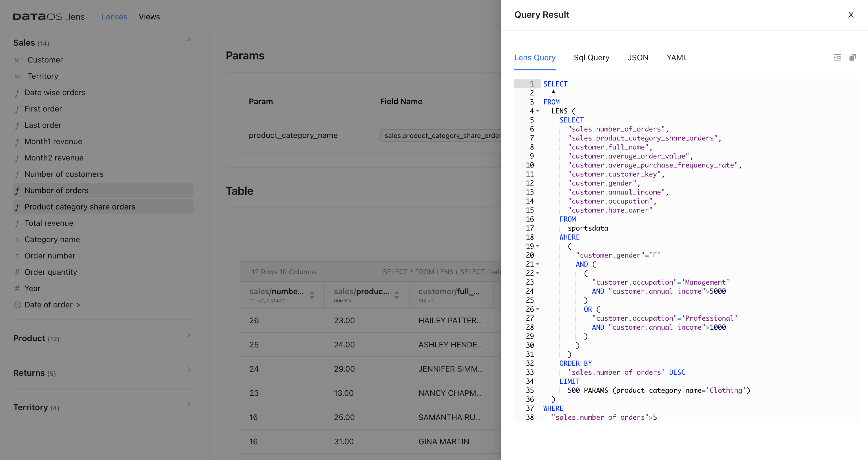Open the Sql Query tab

tap(591, 57)
